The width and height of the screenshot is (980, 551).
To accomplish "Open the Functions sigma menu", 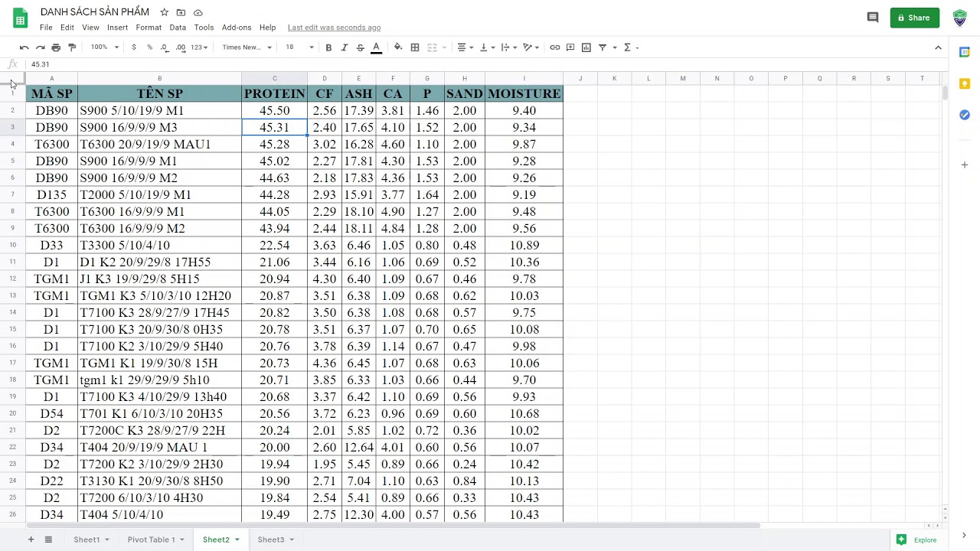I will click(x=627, y=47).
